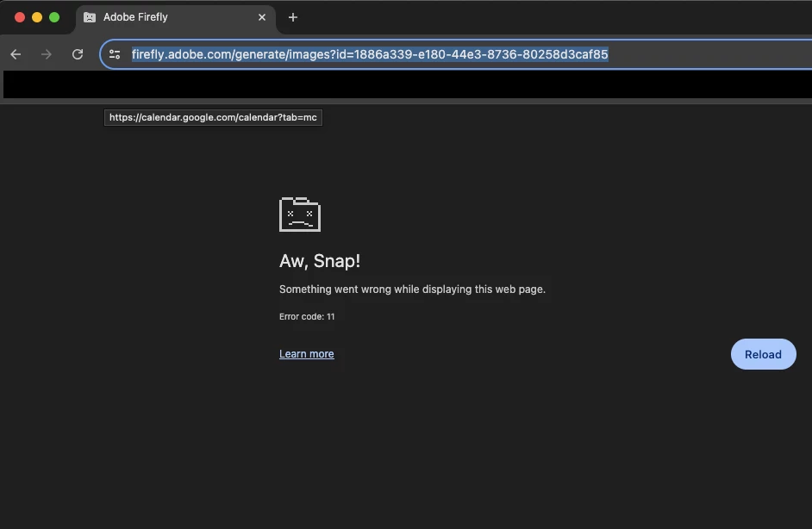This screenshot has width=812, height=529.
Task: Open a new tab with plus button
Action: coord(292,17)
